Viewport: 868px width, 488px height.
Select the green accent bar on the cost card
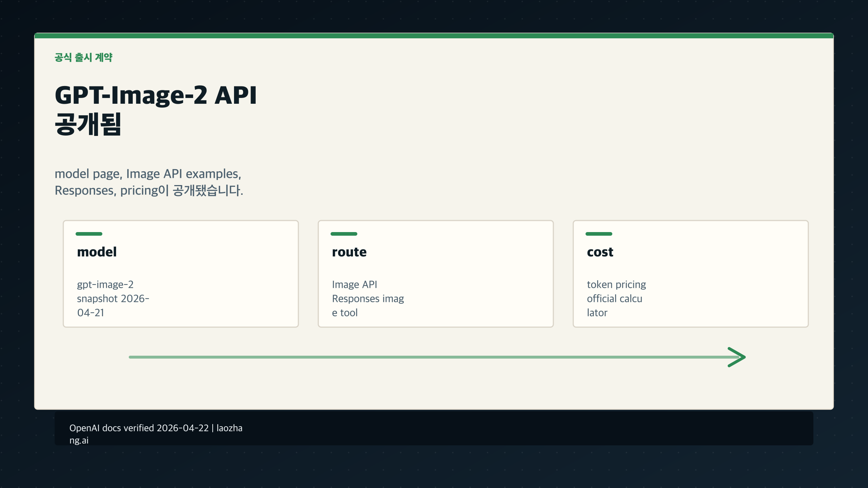pyautogui.click(x=599, y=234)
